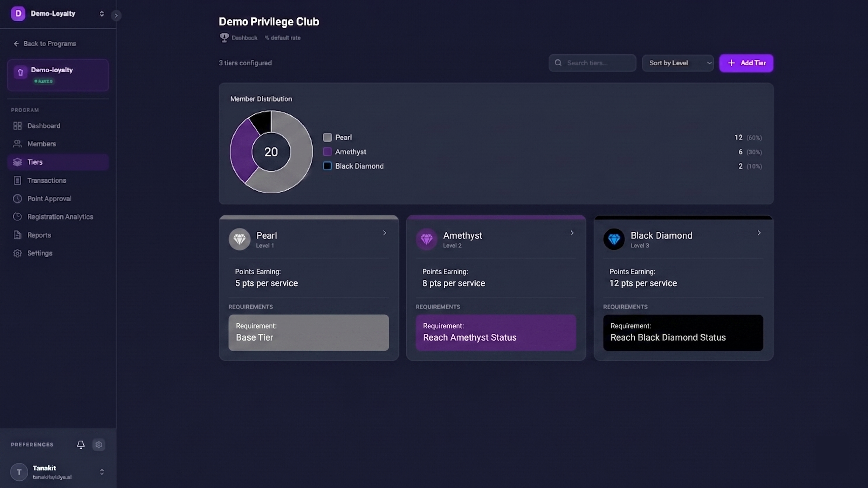
Task: Click the Pearl tier title text
Action: pyautogui.click(x=267, y=235)
